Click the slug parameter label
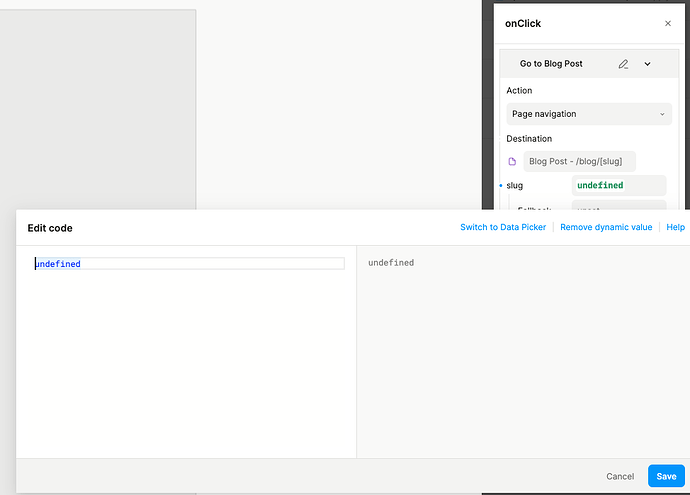Screen dimensions: 690x495 pos(515,186)
